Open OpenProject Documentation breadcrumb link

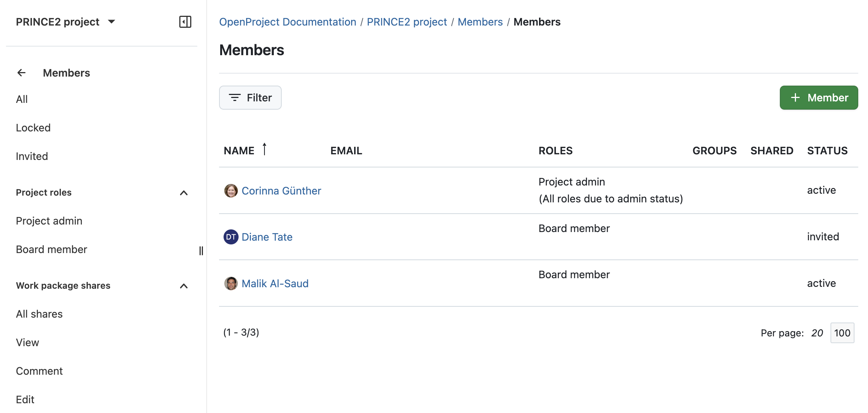[287, 22]
